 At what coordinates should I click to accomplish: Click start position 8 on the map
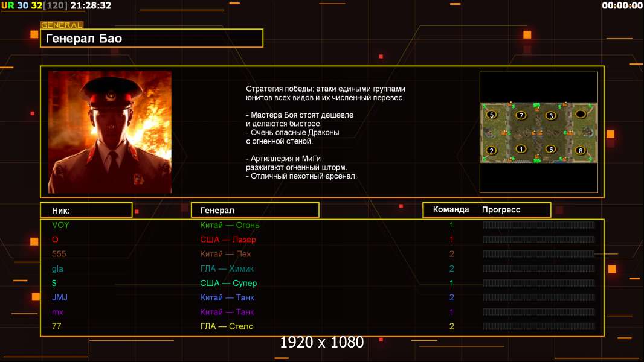click(581, 150)
